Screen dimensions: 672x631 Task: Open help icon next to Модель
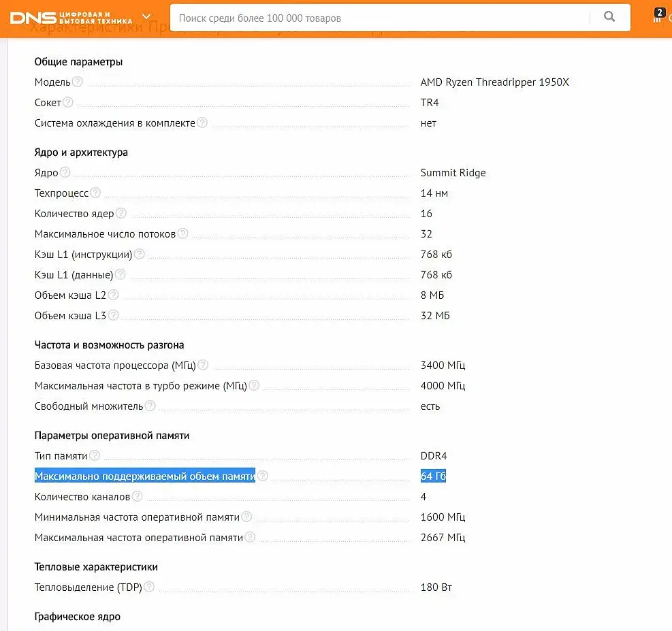pyautogui.click(x=77, y=82)
